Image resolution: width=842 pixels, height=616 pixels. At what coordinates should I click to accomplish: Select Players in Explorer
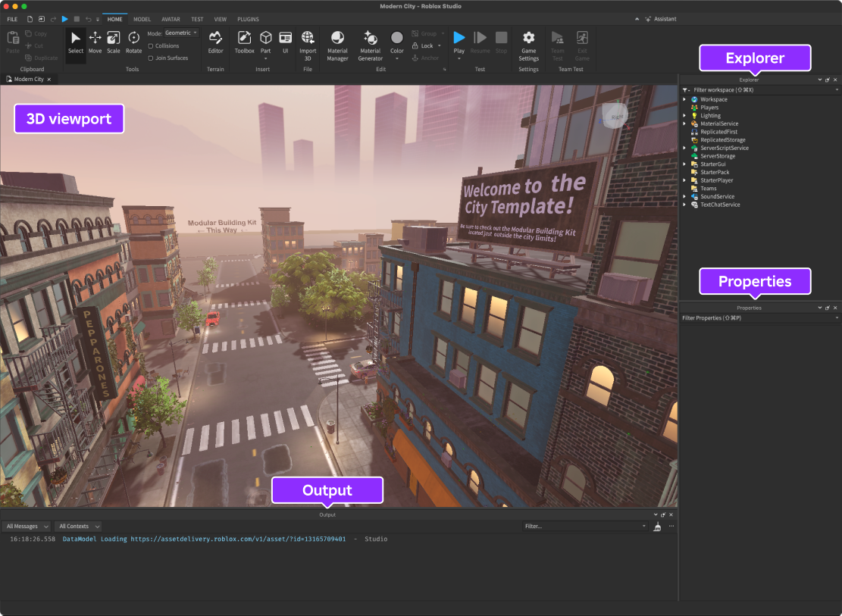pyautogui.click(x=709, y=108)
